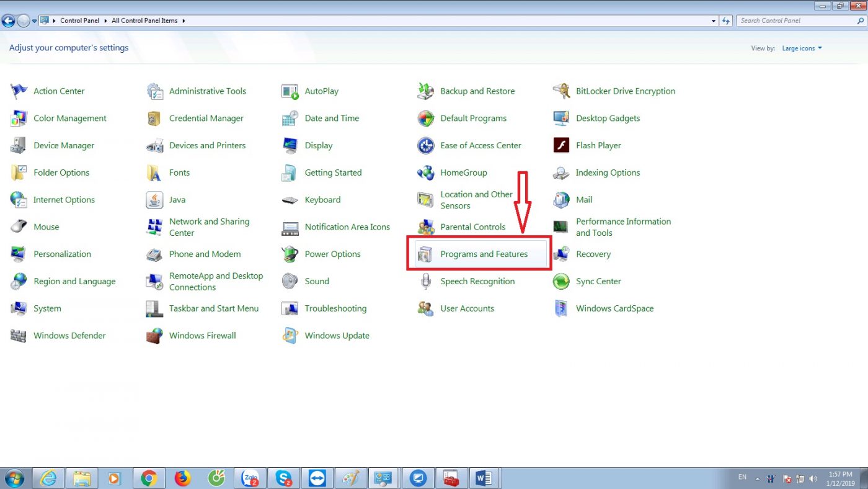Open the Region and Language link
The image size is (868, 489).
pos(74,281)
